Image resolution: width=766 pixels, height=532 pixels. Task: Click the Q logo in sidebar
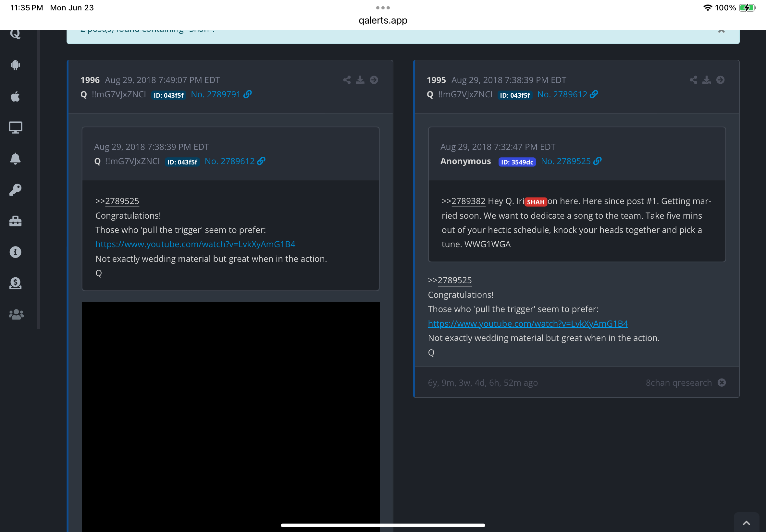(x=15, y=34)
